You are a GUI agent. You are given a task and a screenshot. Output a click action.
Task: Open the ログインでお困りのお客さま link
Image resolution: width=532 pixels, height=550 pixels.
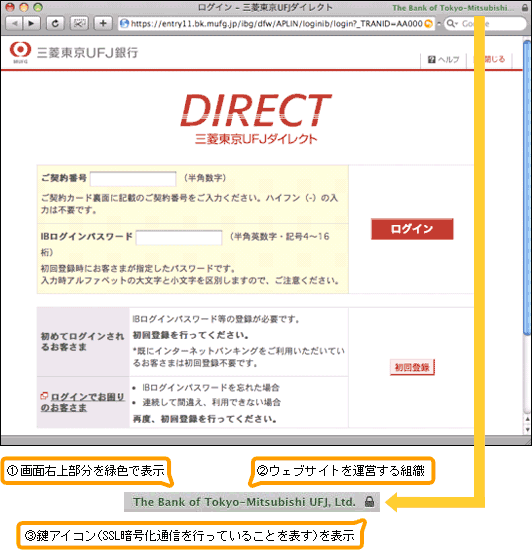pos(82,402)
